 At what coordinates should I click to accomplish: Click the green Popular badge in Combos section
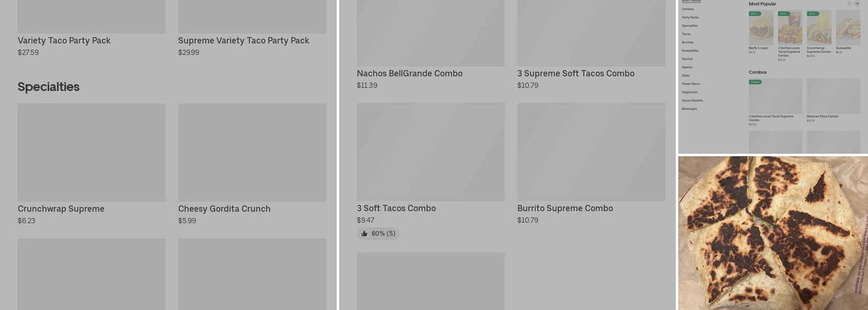point(755,82)
